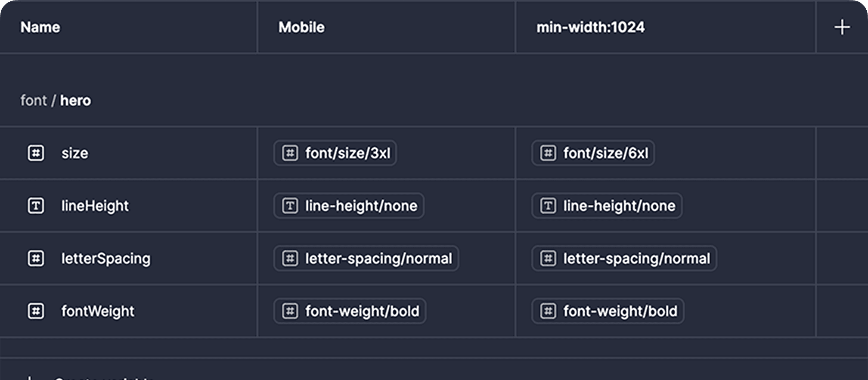Image resolution: width=868 pixels, height=380 pixels.
Task: Select the letter-spacing/normal Mobile alias pill
Action: [x=366, y=259]
